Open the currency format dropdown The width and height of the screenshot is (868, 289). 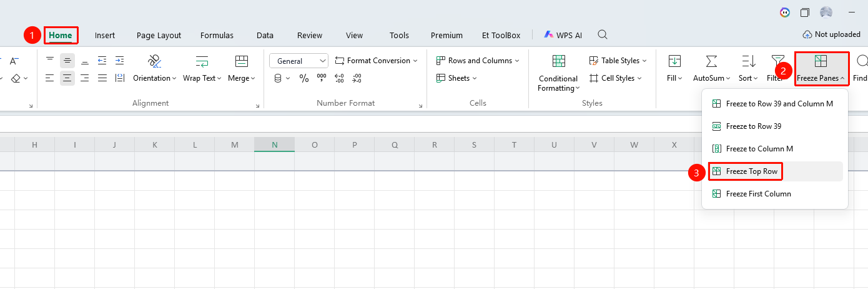[282, 78]
